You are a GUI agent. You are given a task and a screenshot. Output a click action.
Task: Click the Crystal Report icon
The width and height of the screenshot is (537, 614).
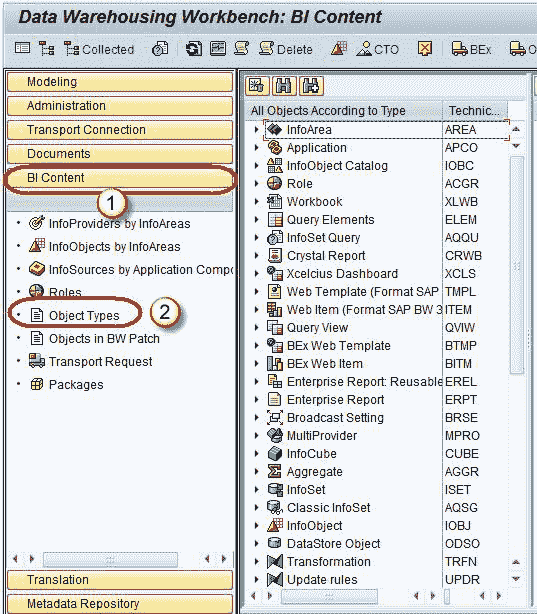pos(275,255)
